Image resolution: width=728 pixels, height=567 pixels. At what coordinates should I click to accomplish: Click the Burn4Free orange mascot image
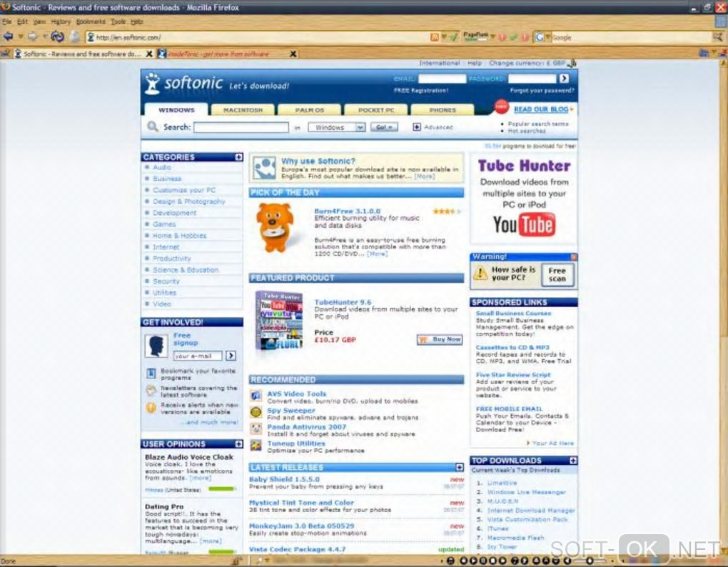click(x=275, y=227)
